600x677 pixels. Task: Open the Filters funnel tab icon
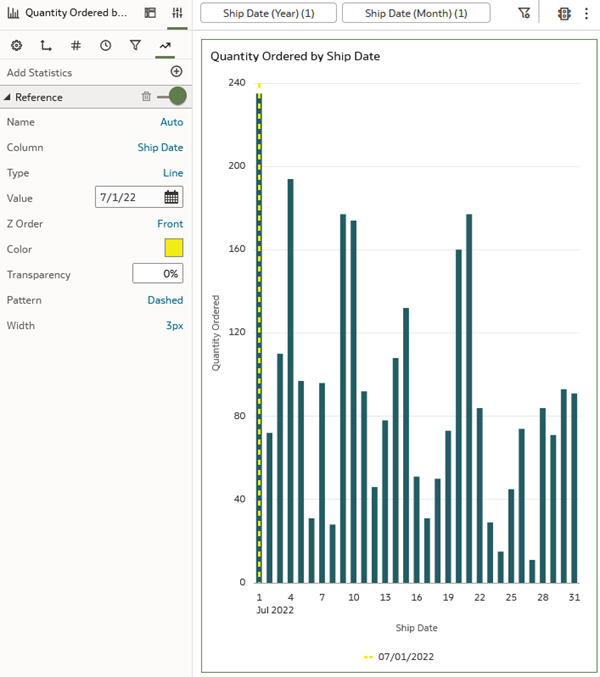click(x=135, y=45)
